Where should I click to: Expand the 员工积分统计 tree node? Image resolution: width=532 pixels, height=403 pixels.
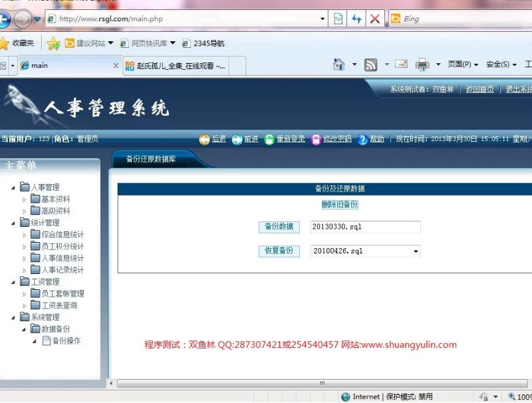pyautogui.click(x=24, y=247)
